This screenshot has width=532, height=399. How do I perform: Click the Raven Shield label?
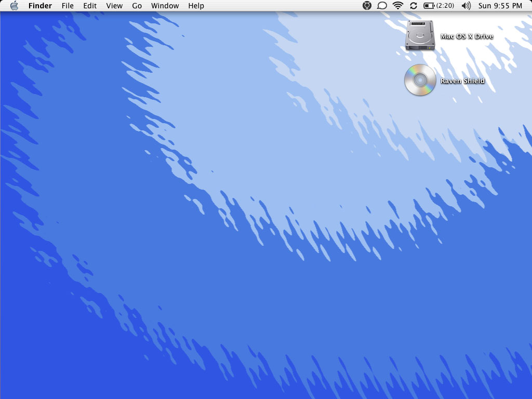462,81
